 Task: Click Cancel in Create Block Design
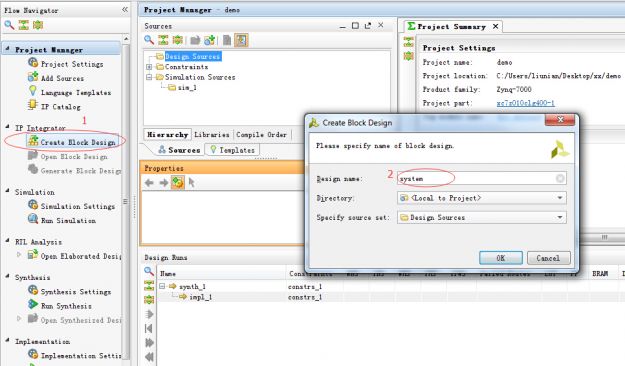548,258
